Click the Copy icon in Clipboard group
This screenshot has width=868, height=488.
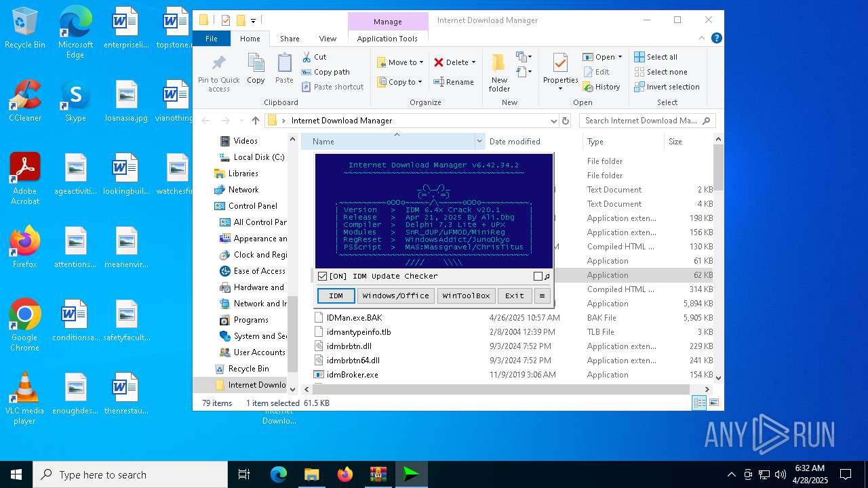256,64
